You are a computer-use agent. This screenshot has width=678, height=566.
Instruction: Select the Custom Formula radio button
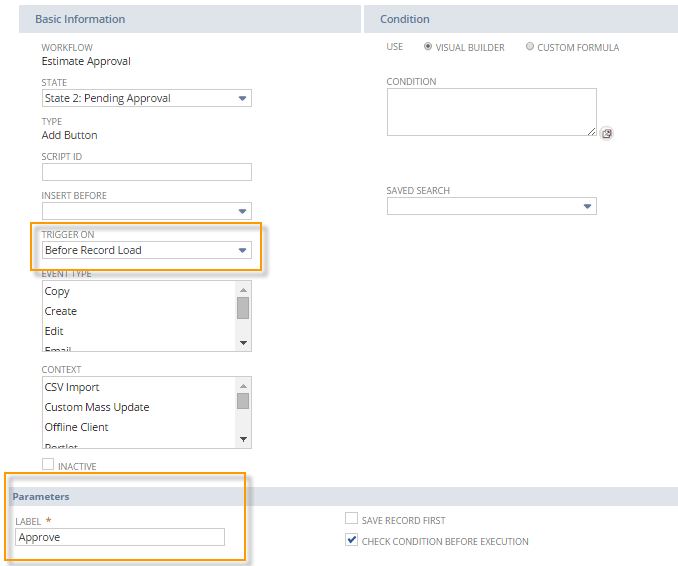[x=530, y=46]
